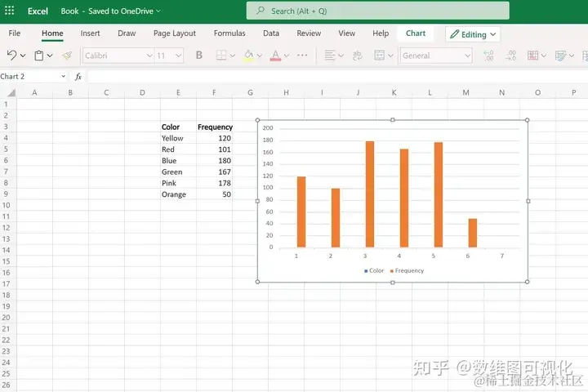
Task: Expand the alignment options arrow
Action: coord(341,56)
